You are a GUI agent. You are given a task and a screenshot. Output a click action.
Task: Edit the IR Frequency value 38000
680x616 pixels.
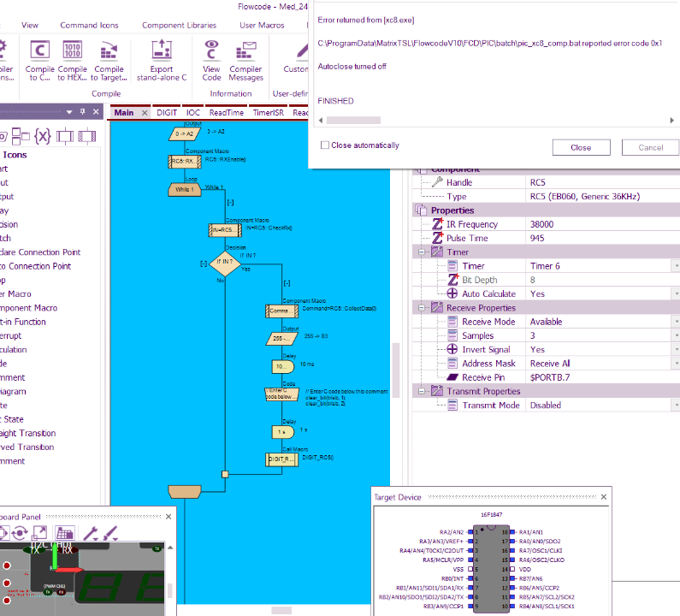(x=603, y=224)
